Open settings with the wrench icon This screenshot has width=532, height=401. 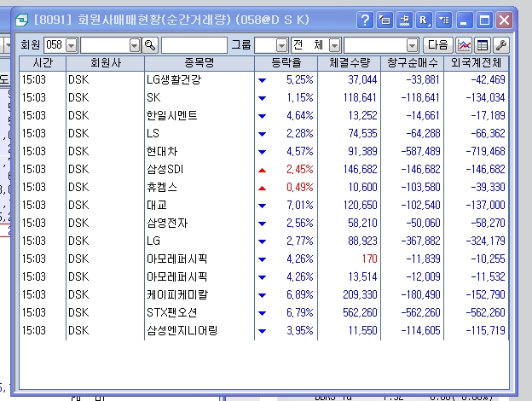[500, 44]
